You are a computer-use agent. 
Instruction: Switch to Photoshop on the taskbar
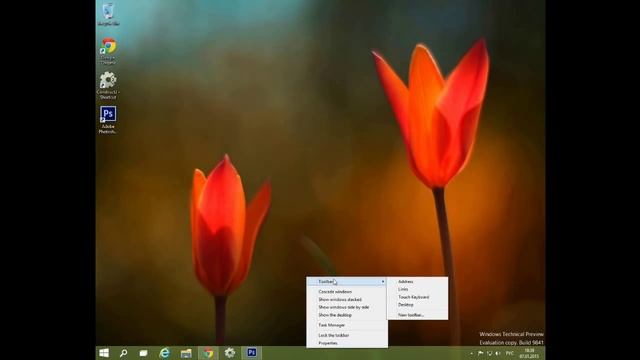coord(251,353)
